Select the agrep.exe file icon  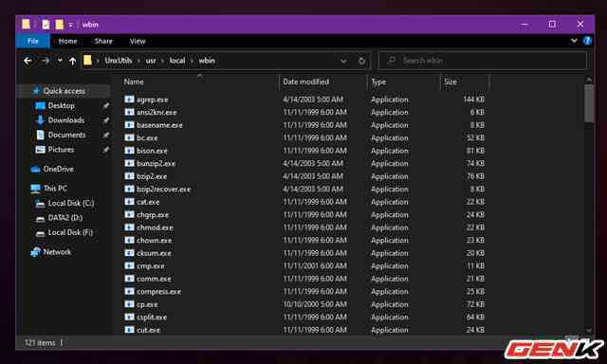coord(129,100)
